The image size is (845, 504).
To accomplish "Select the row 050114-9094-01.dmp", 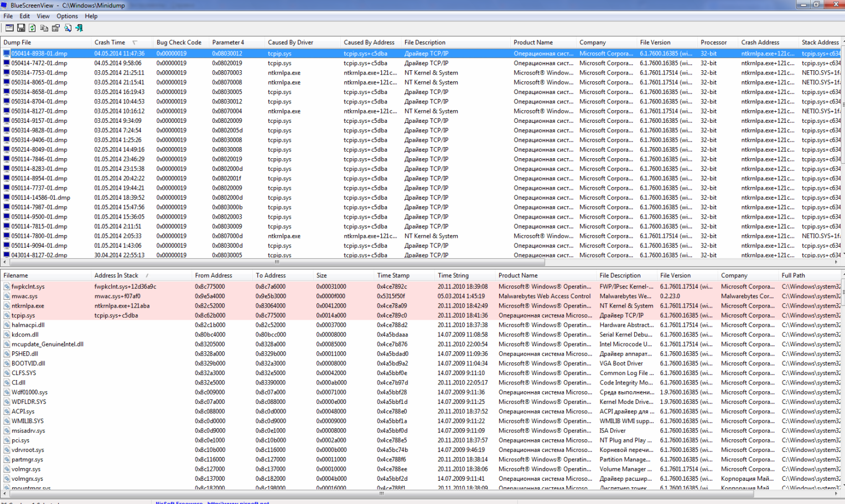I will pos(421,246).
